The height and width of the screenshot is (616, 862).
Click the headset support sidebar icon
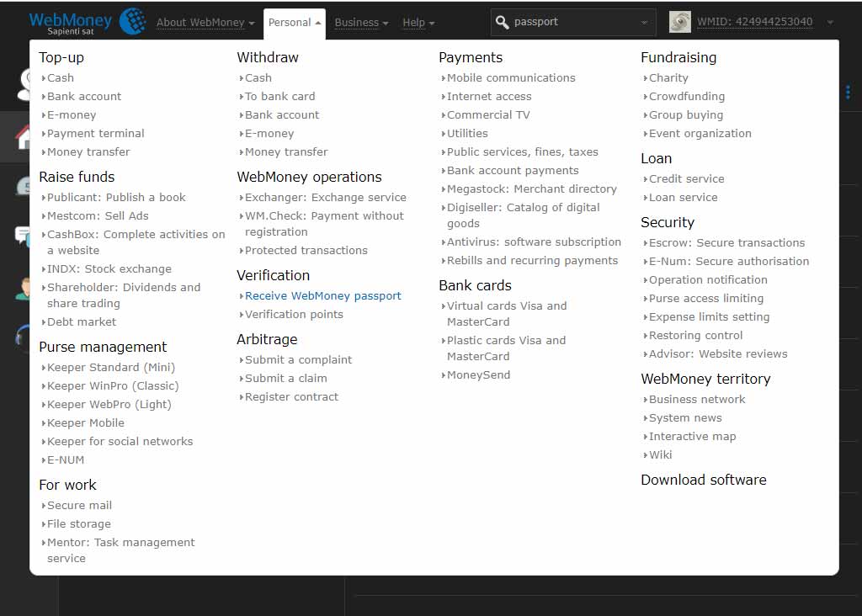(x=22, y=336)
